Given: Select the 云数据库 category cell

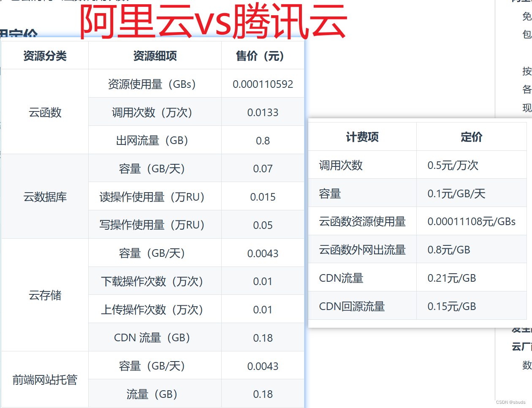Looking at the screenshot, I should point(45,197).
